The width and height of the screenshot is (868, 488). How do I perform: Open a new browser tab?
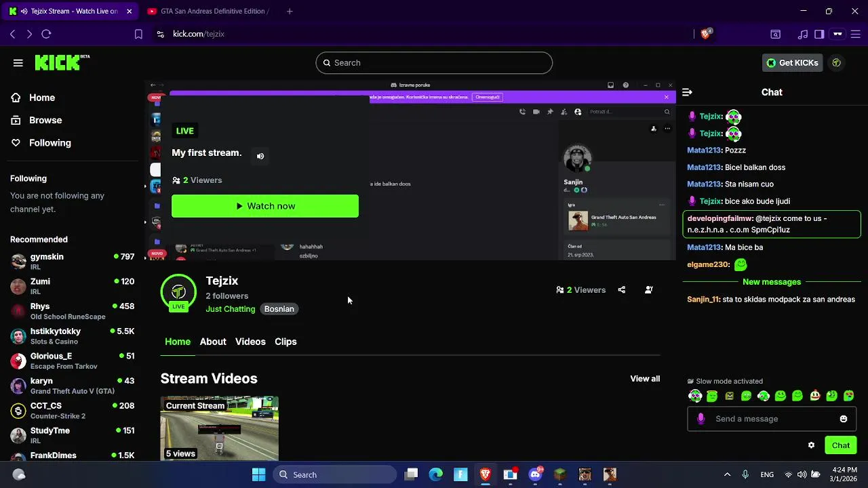[290, 11]
